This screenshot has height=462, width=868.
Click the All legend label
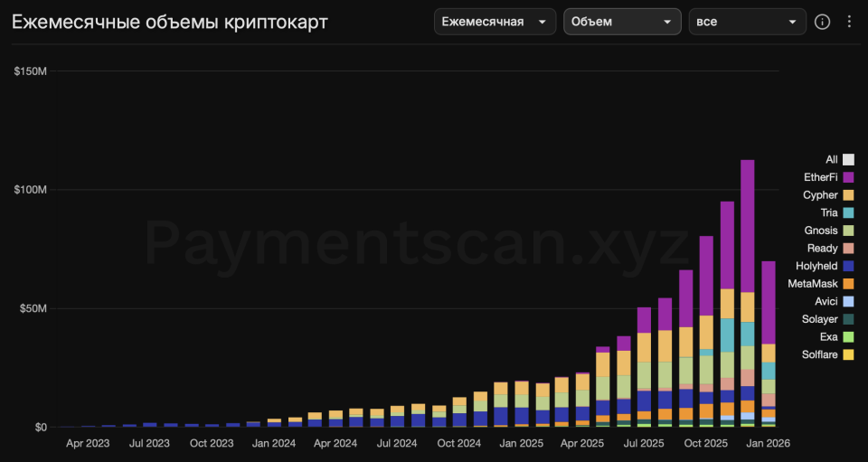click(x=832, y=160)
